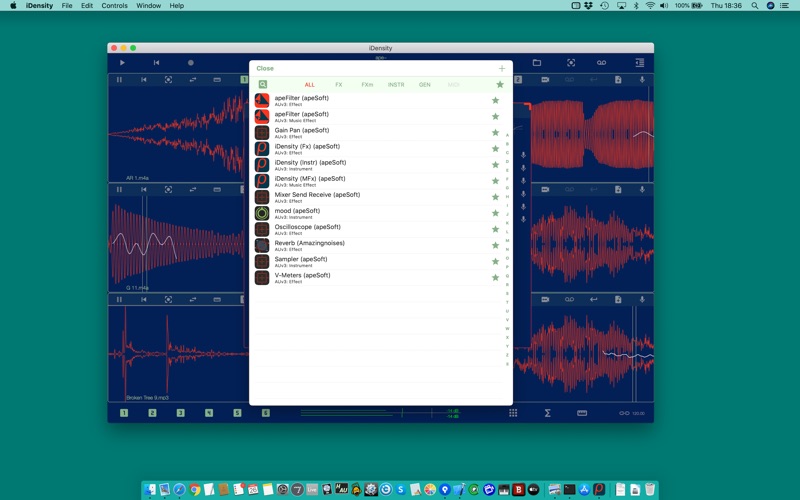Image resolution: width=800 pixels, height=500 pixels.
Task: Open the Window menu
Action: coord(148,6)
